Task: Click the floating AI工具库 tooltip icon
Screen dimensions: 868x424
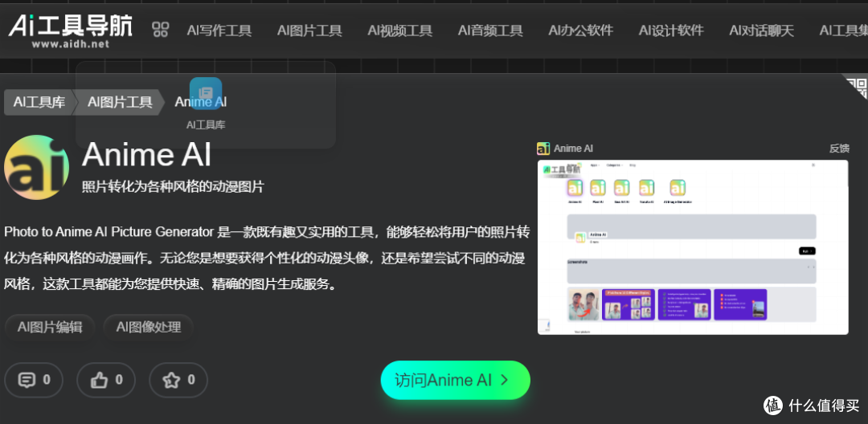Action: click(206, 93)
